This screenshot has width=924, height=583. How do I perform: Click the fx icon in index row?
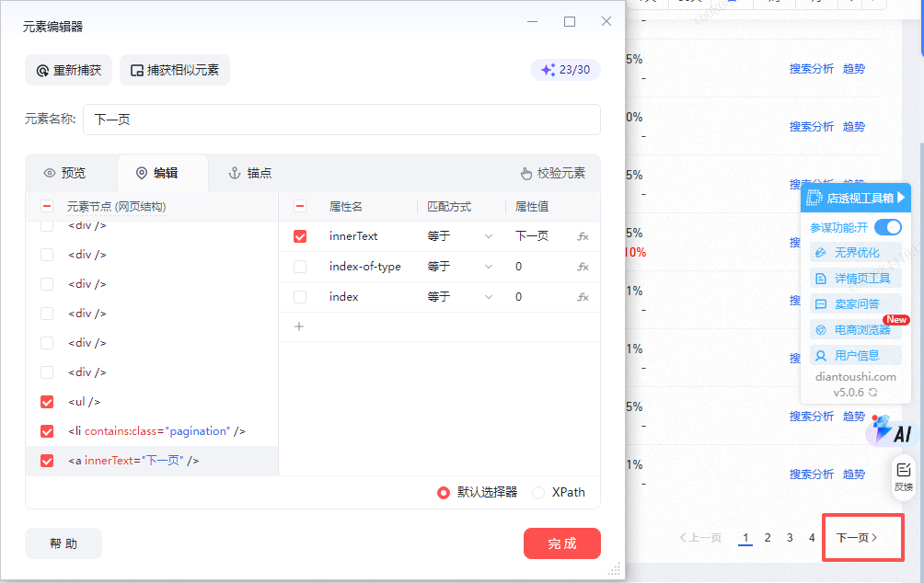(583, 297)
